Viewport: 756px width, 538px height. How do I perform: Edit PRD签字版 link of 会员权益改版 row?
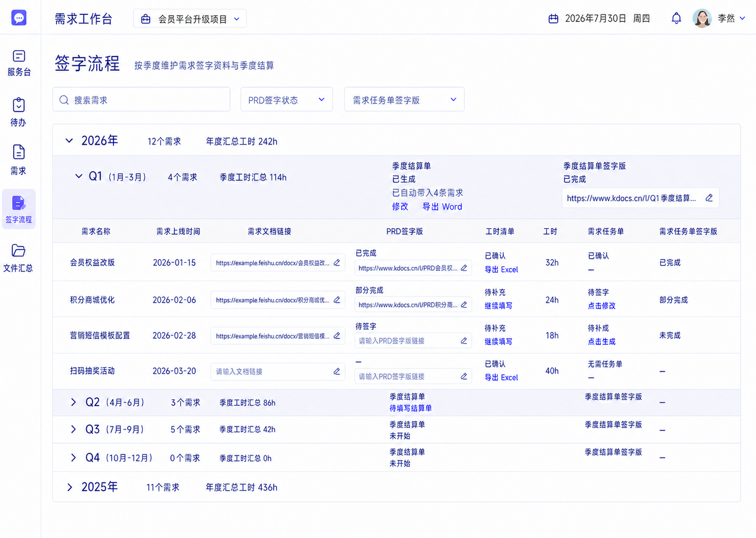(464, 268)
